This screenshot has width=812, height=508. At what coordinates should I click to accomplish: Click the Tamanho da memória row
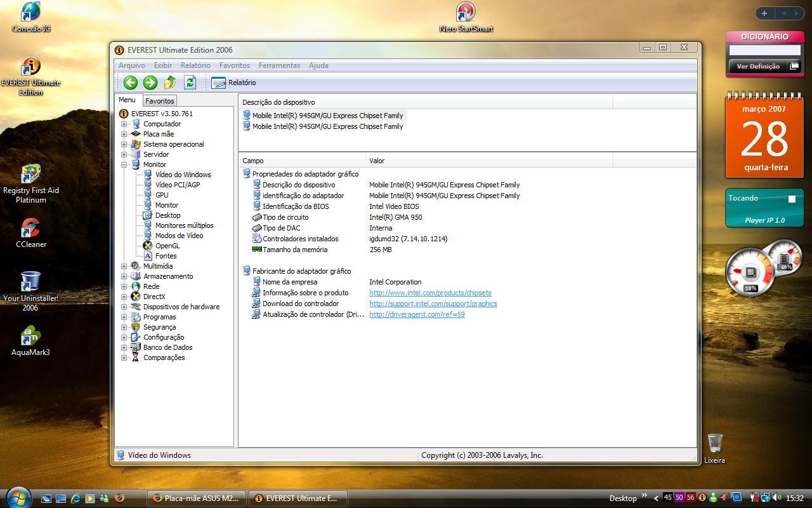tap(468, 250)
